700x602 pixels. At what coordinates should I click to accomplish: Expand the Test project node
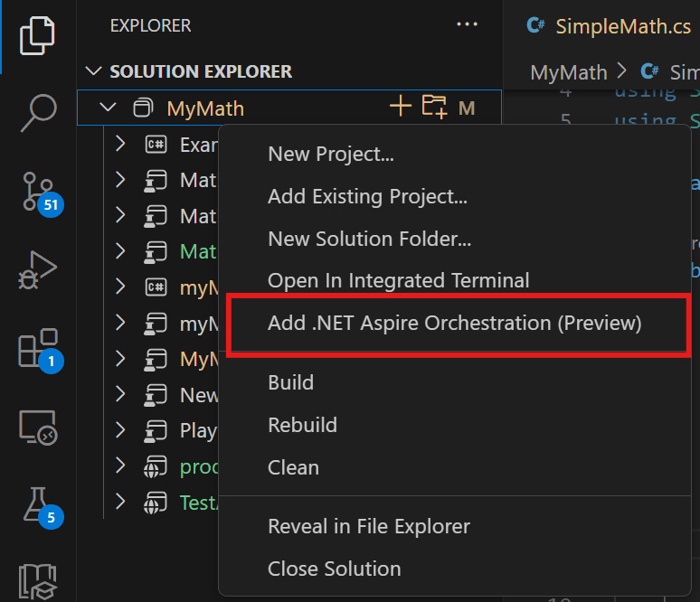pyautogui.click(x=120, y=501)
